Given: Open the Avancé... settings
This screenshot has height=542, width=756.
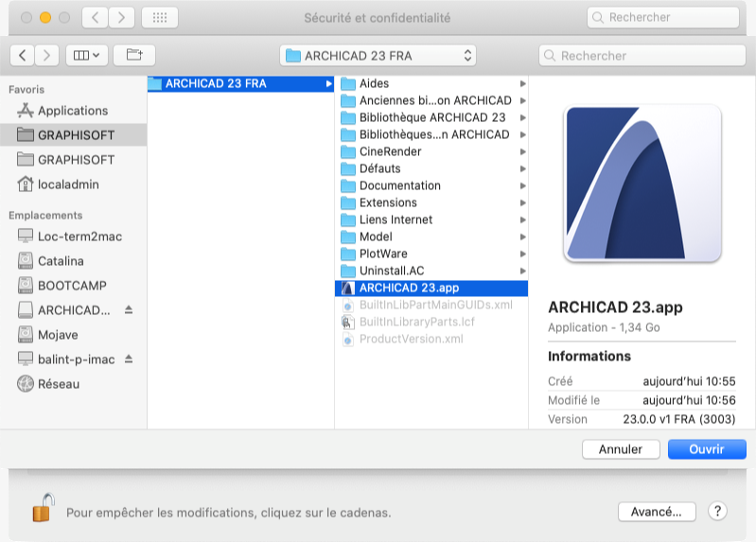Looking at the screenshot, I should coord(657,512).
